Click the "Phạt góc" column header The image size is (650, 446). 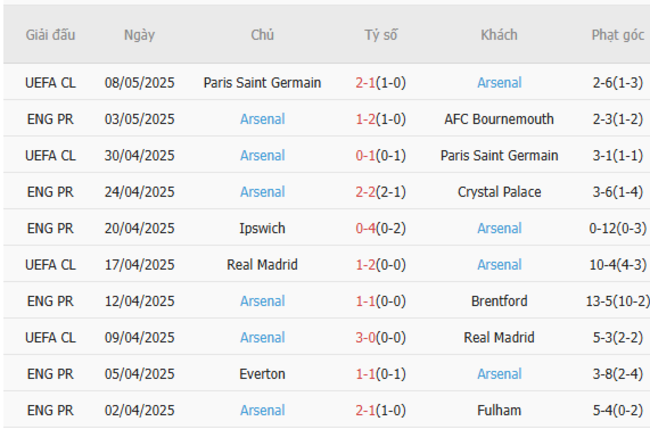pyautogui.click(x=617, y=35)
